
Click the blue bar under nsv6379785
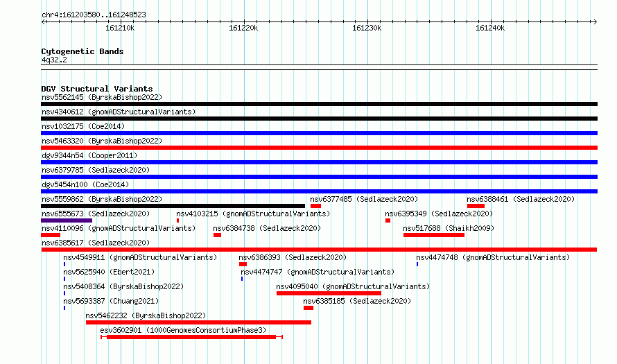click(319, 177)
